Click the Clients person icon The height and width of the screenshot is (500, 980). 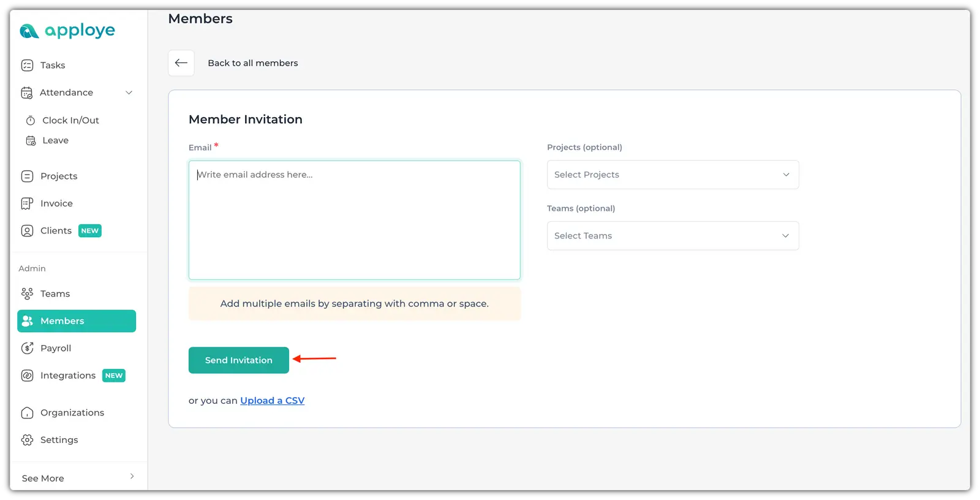[27, 231]
